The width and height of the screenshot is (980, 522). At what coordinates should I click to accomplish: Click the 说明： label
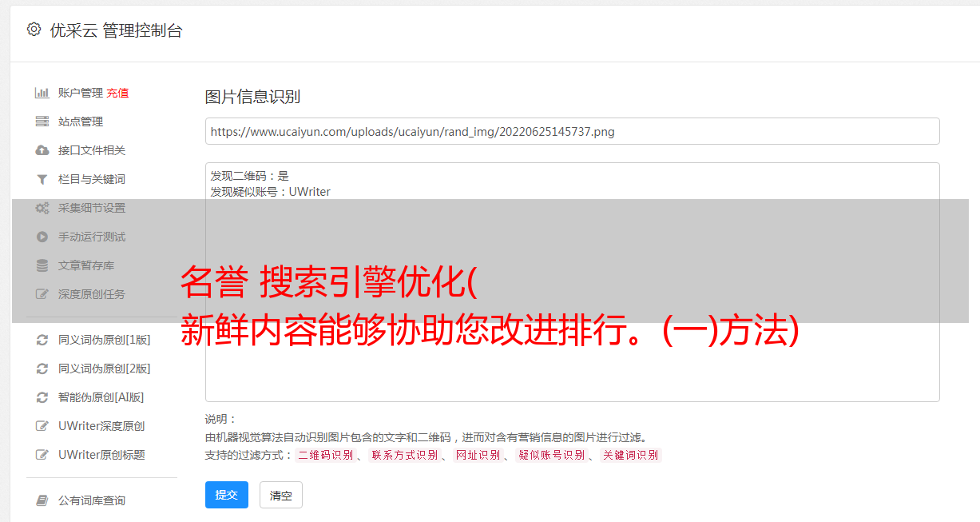(220, 420)
